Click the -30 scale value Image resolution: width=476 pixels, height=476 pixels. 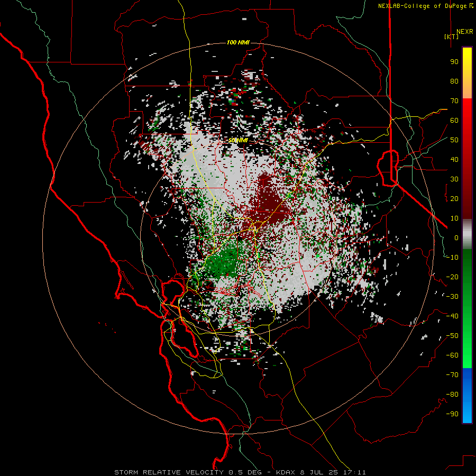pyautogui.click(x=452, y=297)
